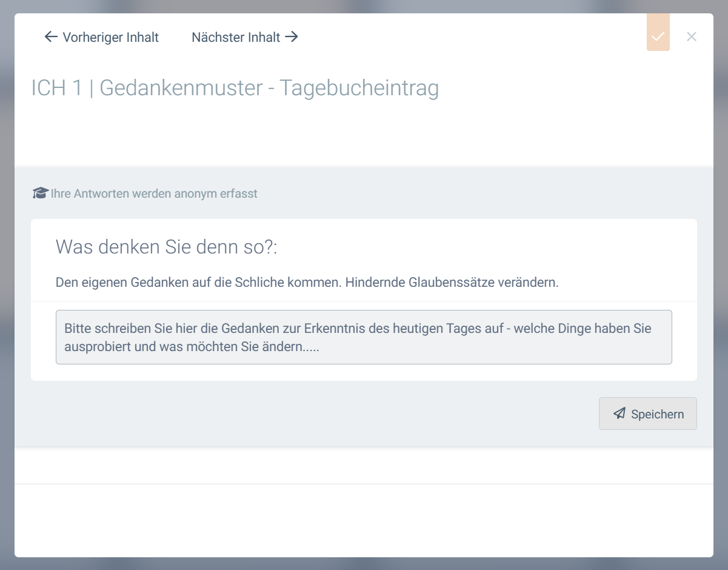Viewport: 728px width, 570px height.
Task: Go to Vorheriger Inhalt
Action: (110, 38)
